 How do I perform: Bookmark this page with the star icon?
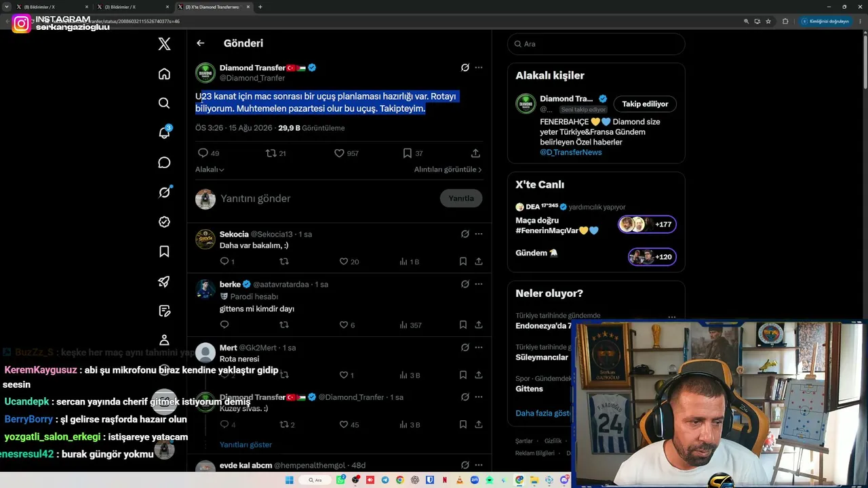(x=768, y=21)
